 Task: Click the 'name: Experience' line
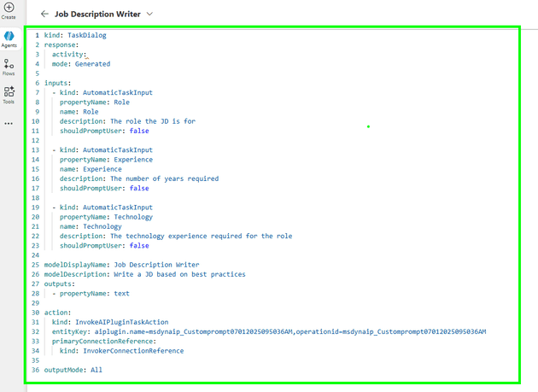[91, 169]
